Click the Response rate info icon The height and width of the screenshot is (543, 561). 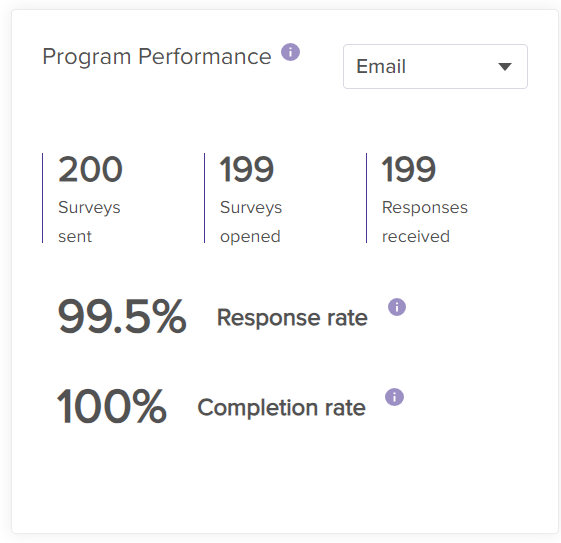[x=397, y=307]
